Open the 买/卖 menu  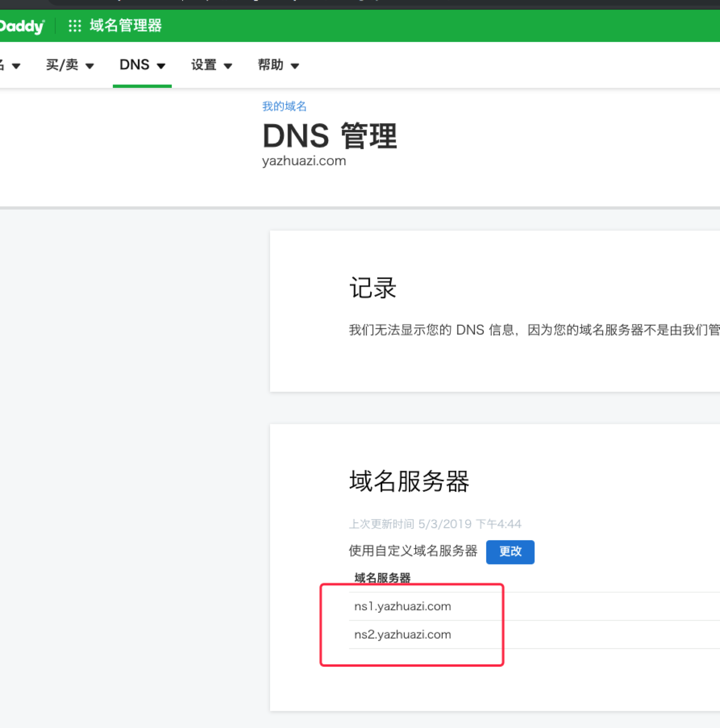click(62, 65)
